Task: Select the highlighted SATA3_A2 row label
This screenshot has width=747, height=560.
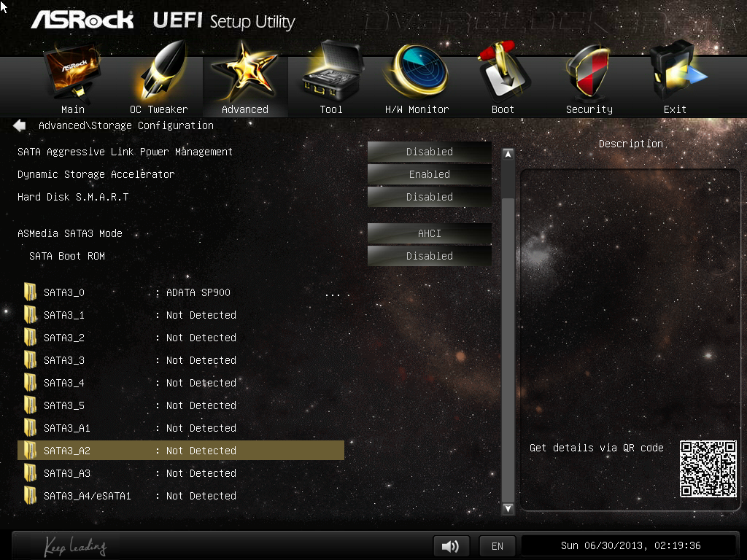Action: pyautogui.click(x=66, y=451)
